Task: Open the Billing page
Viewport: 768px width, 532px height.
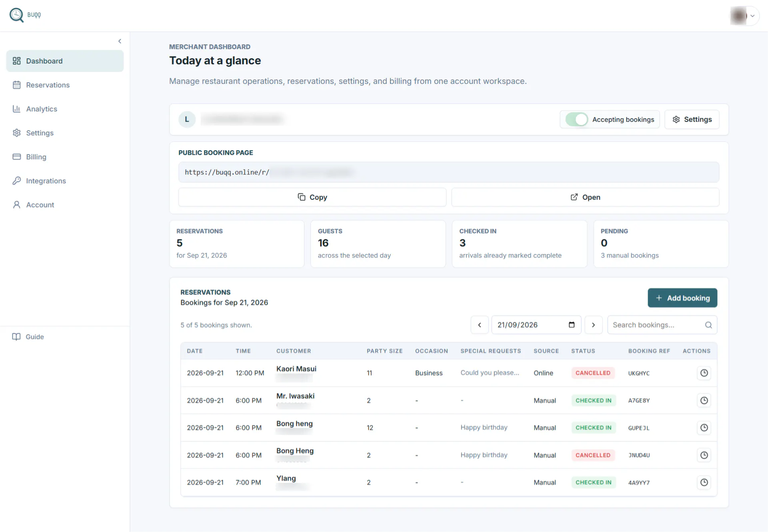Action: pyautogui.click(x=65, y=157)
